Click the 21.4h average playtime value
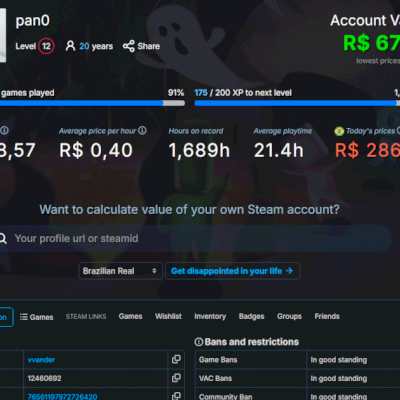This screenshot has height=400, width=400. (x=279, y=150)
